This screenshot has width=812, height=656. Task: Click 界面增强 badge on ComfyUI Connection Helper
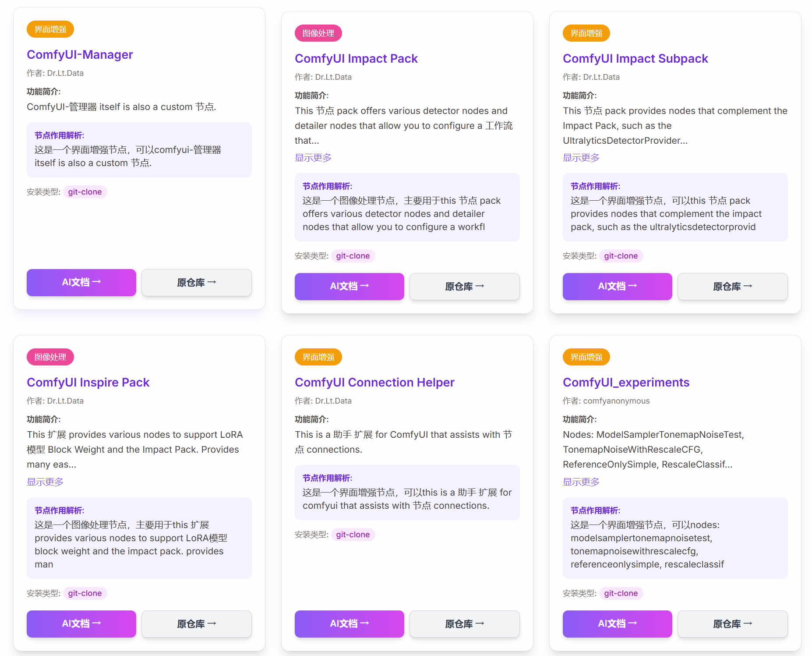pyautogui.click(x=318, y=357)
